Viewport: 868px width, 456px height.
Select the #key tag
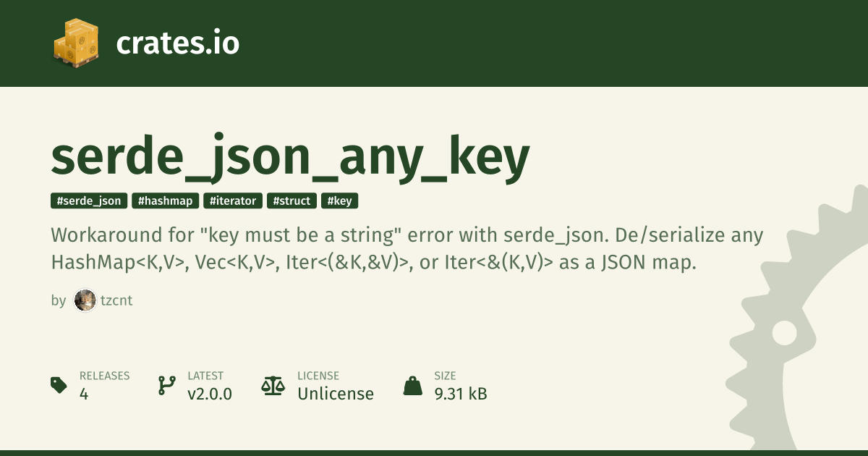340,200
